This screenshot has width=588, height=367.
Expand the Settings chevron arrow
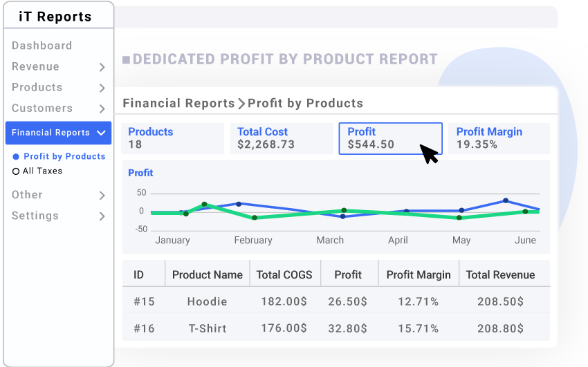click(102, 216)
